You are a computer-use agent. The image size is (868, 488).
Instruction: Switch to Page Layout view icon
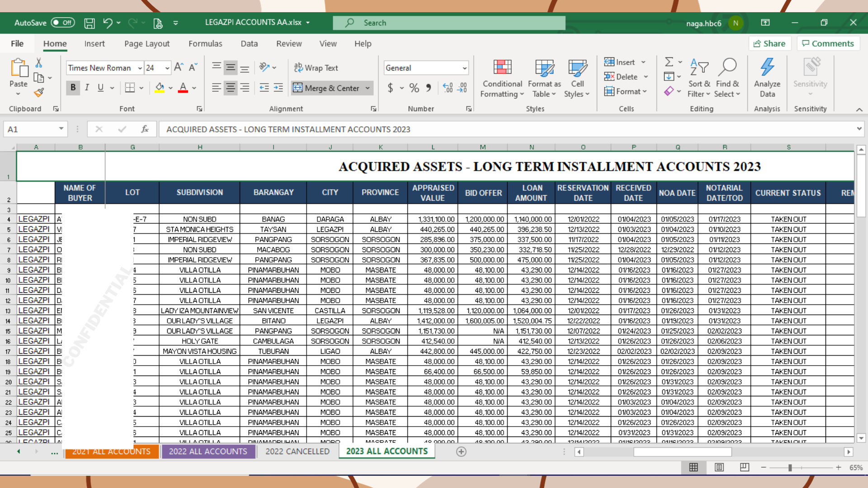(x=719, y=467)
